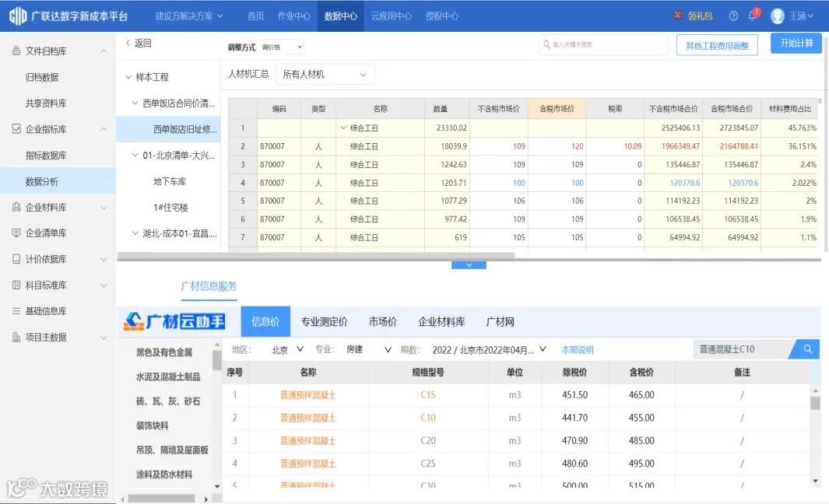Open the 领礼包 gift icon

coord(678,16)
